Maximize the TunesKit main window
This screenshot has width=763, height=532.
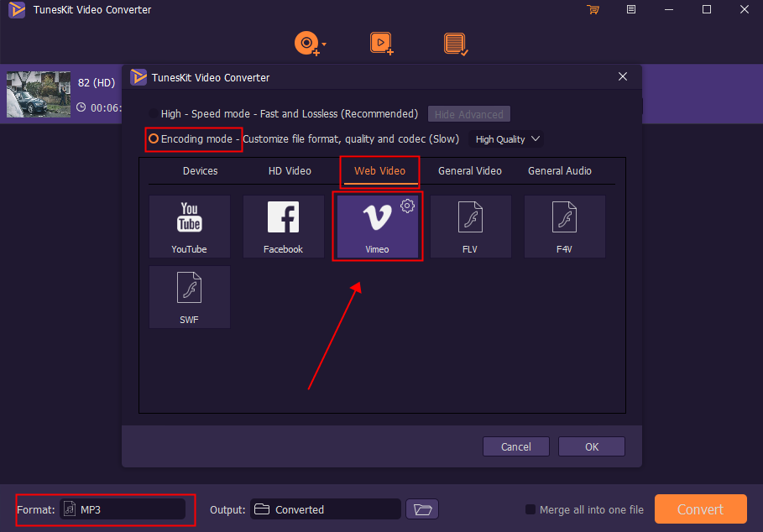(707, 10)
